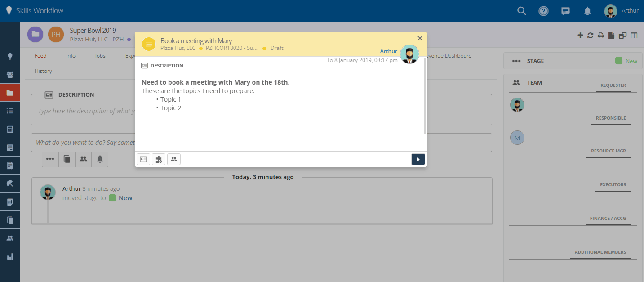Screen dimensions: 644x282
Task: Expand the more options ellipsis button
Action: coord(50,159)
